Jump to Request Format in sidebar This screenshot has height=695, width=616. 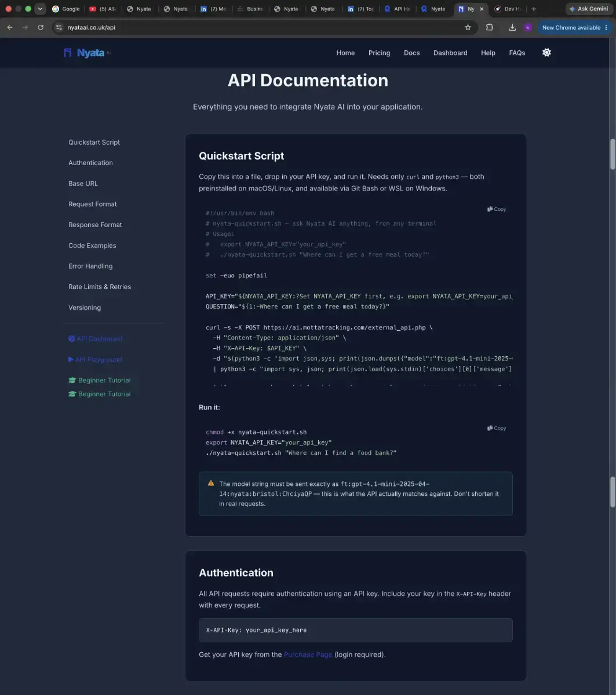93,204
